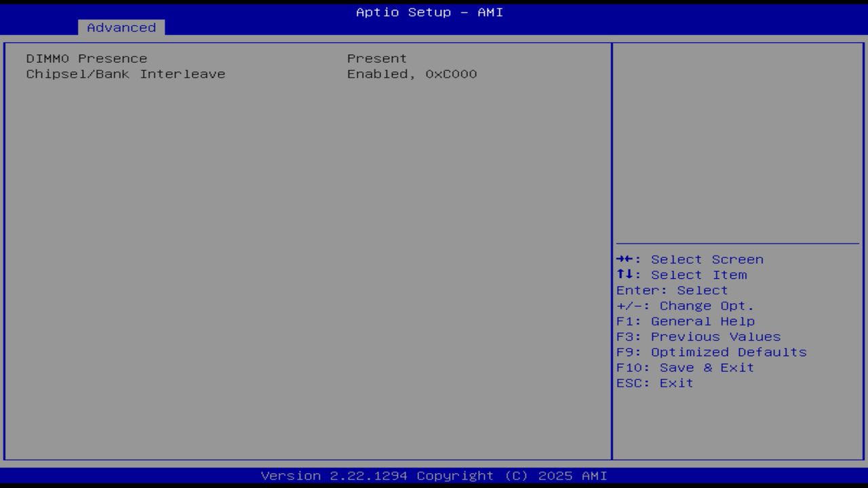Click the Present value for DIMM0
Image resolution: width=868 pixels, height=488 pixels.
pos(377,58)
